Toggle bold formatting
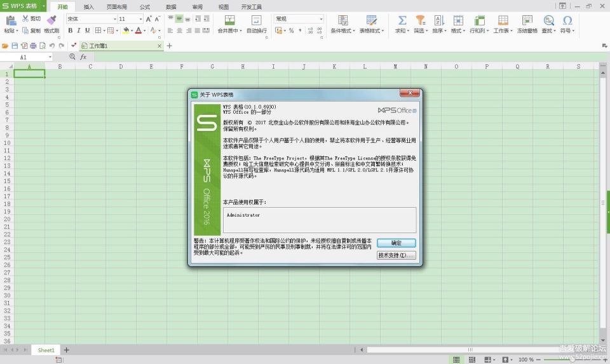This screenshot has height=364, width=610. [70, 30]
